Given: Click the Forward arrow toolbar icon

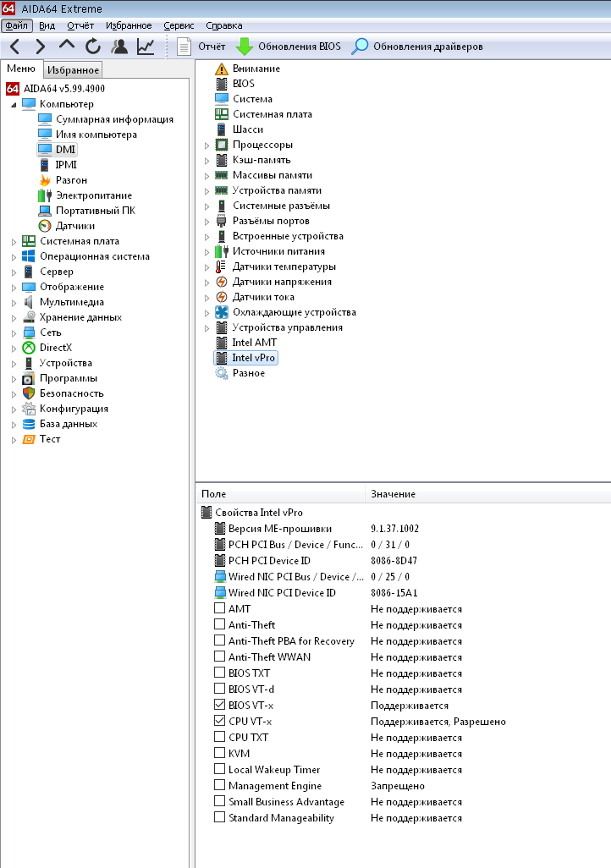Looking at the screenshot, I should (40, 47).
